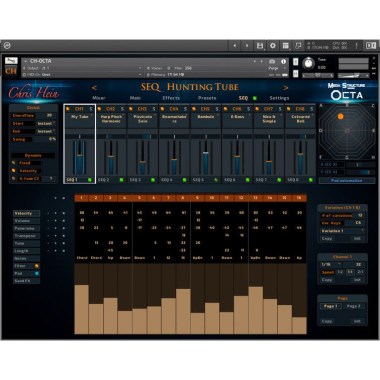
Task: Switch to the Mixer tab
Action: point(99,98)
